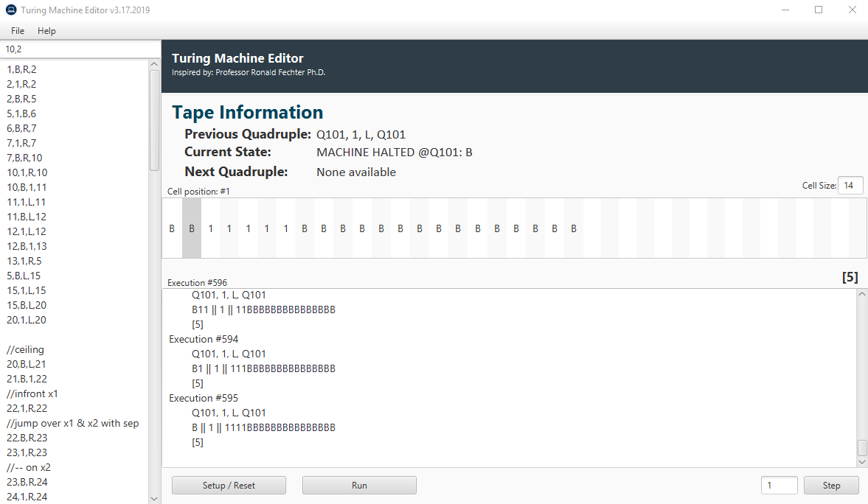
Task: Click the Cell position: #1 label
Action: (198, 192)
